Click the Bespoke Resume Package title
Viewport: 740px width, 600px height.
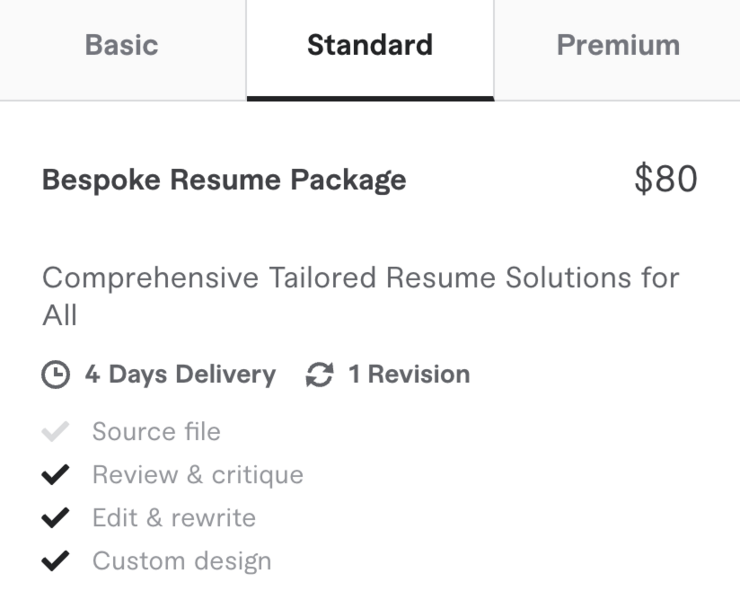(x=224, y=181)
